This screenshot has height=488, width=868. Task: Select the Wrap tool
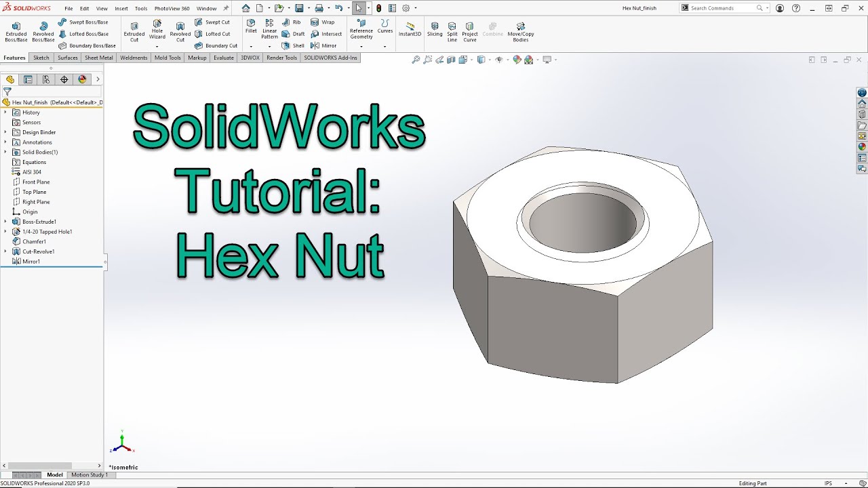323,22
